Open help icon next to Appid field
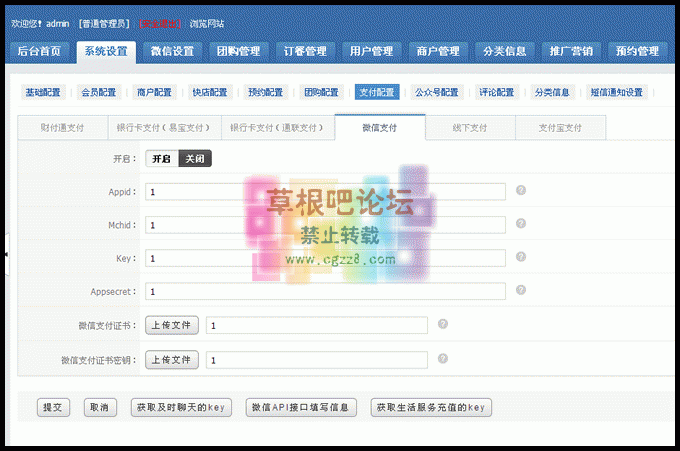Image resolution: width=680 pixels, height=451 pixels. 521,190
